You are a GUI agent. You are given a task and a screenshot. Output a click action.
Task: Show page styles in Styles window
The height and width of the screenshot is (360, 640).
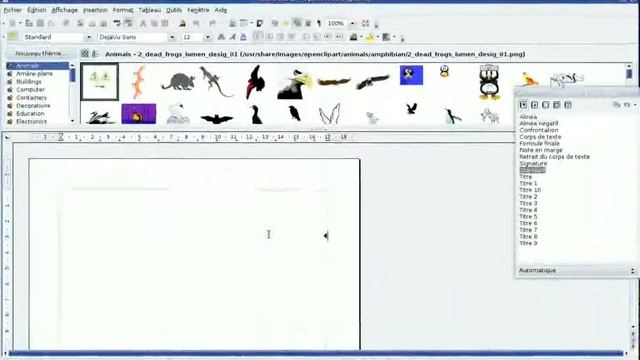tap(557, 105)
